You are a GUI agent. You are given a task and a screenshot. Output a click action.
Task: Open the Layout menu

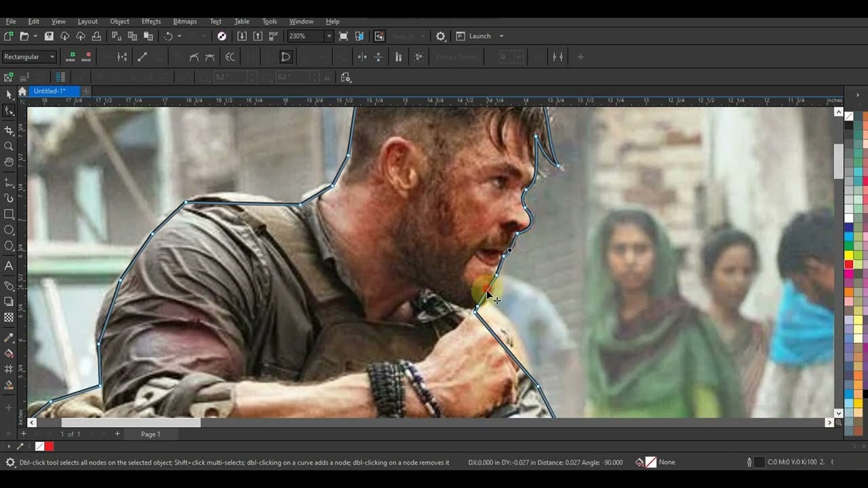click(x=87, y=21)
